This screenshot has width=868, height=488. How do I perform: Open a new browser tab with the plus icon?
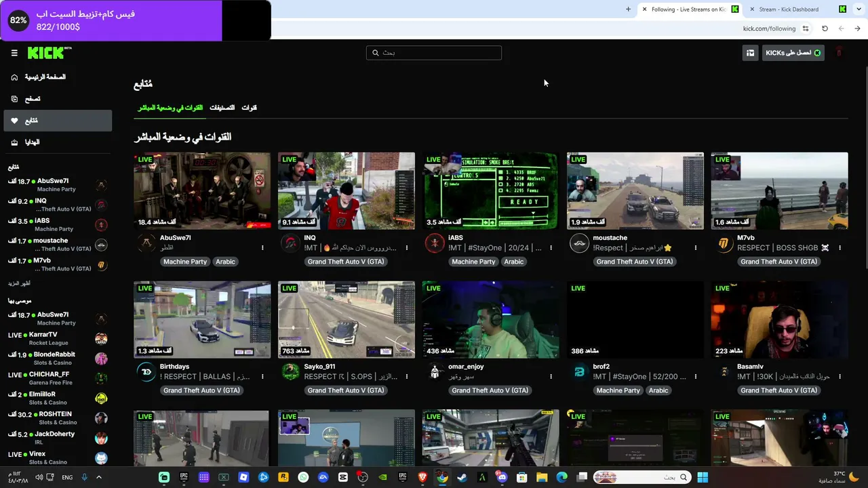point(628,9)
